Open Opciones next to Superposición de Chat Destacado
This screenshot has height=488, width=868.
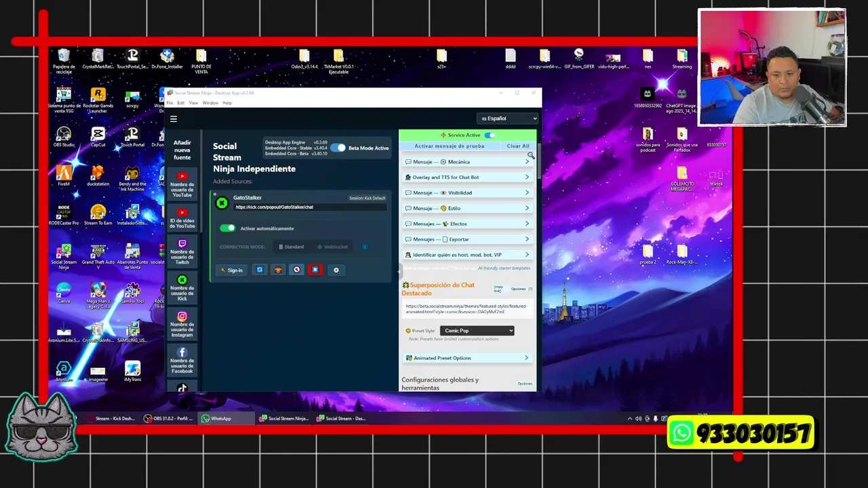coord(518,289)
